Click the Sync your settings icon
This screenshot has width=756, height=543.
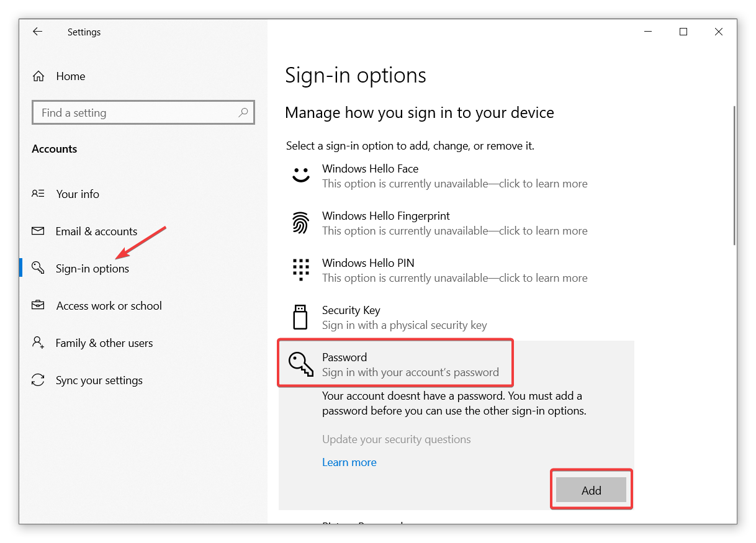tap(38, 380)
